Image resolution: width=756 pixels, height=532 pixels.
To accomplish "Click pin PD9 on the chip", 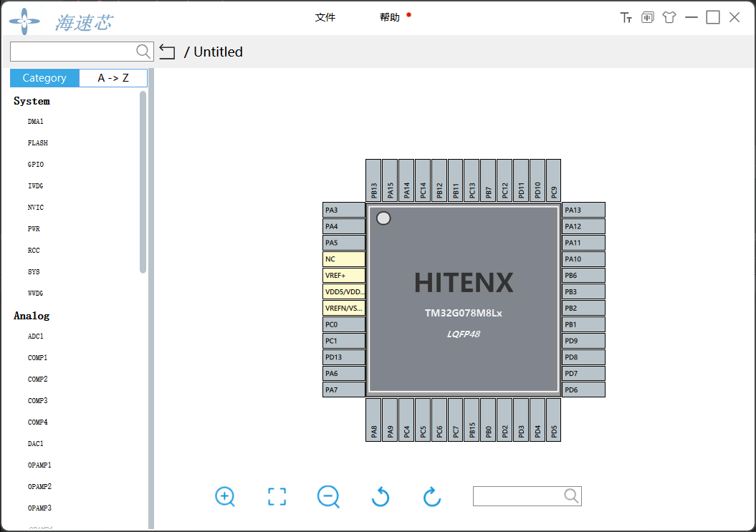I will coord(583,341).
